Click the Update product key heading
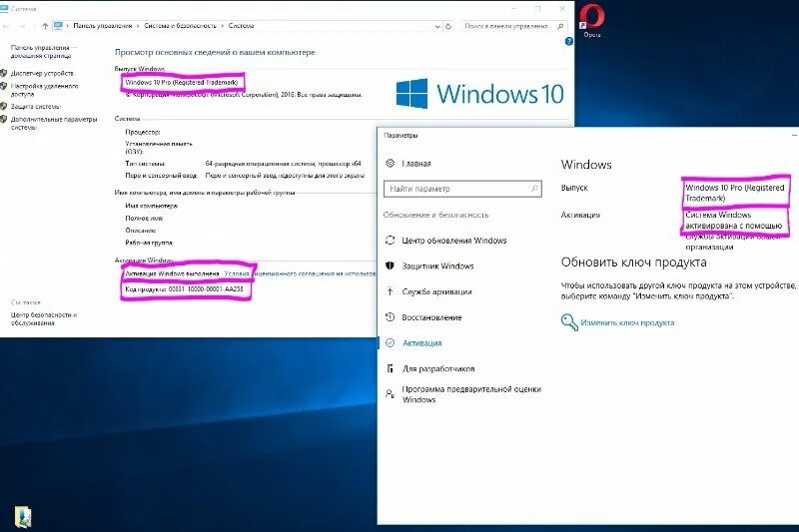The image size is (799, 532). pos(634,263)
